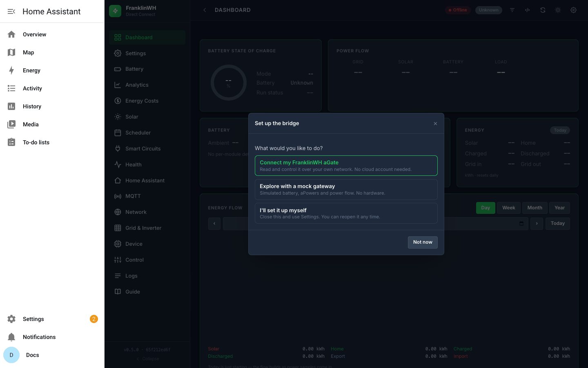Go to previous date arrow

pos(214,224)
